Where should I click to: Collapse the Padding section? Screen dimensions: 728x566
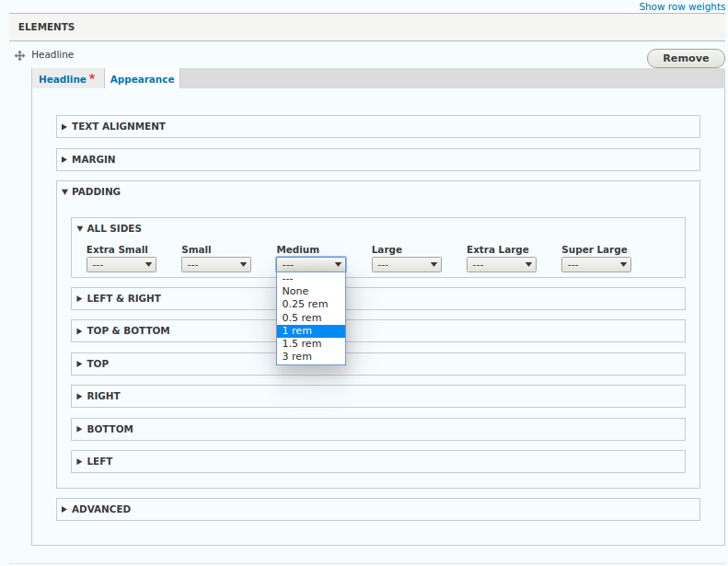(x=96, y=191)
